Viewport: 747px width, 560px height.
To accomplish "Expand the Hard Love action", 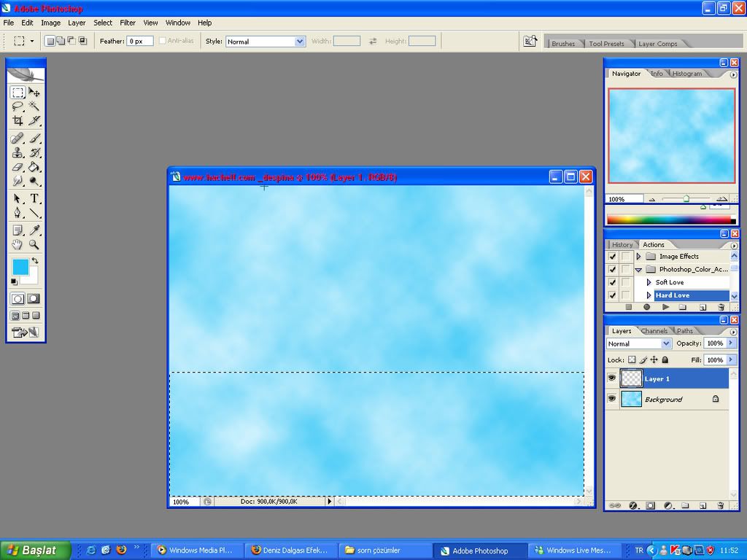I will pos(649,295).
